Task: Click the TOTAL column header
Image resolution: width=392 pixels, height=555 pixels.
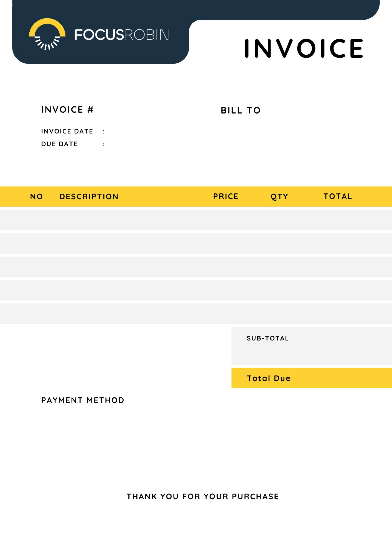Action: (338, 196)
